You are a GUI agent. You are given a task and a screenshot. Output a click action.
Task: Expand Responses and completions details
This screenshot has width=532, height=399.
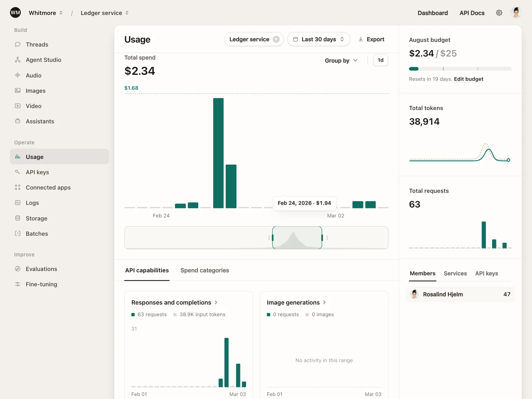point(175,303)
